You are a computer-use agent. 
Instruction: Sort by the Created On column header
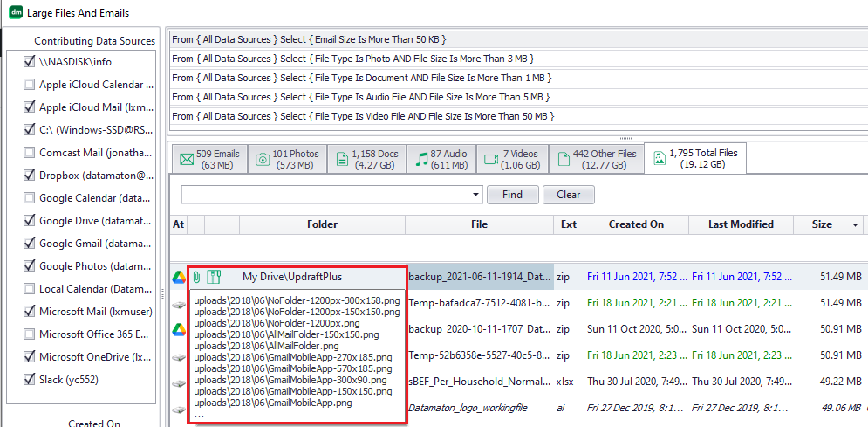(x=636, y=224)
